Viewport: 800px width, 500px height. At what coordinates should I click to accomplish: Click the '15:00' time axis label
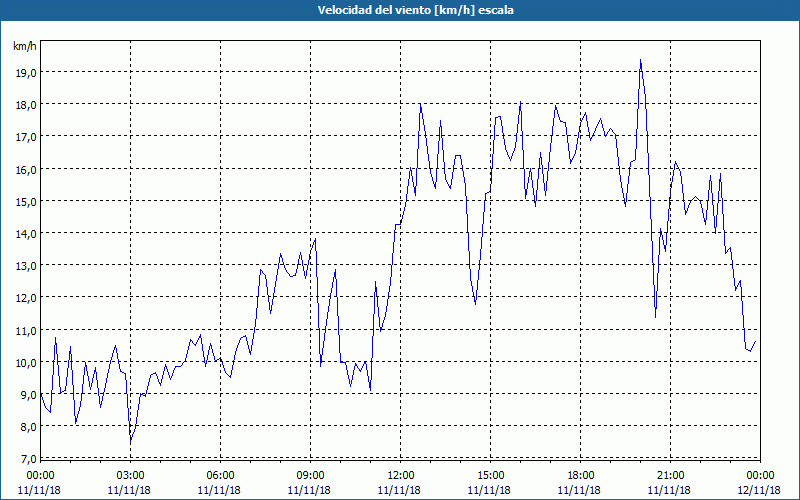pyautogui.click(x=490, y=476)
